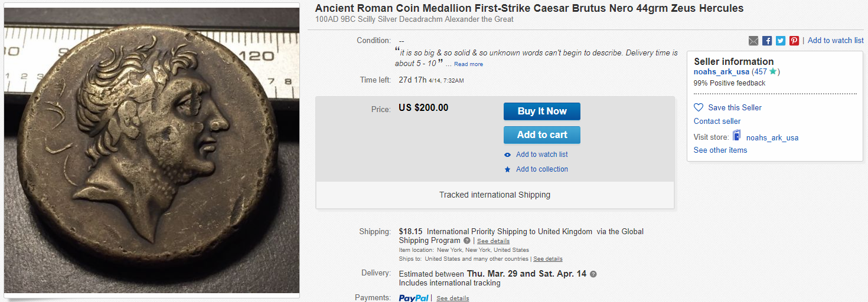Share this listing on Facebook

(x=767, y=41)
